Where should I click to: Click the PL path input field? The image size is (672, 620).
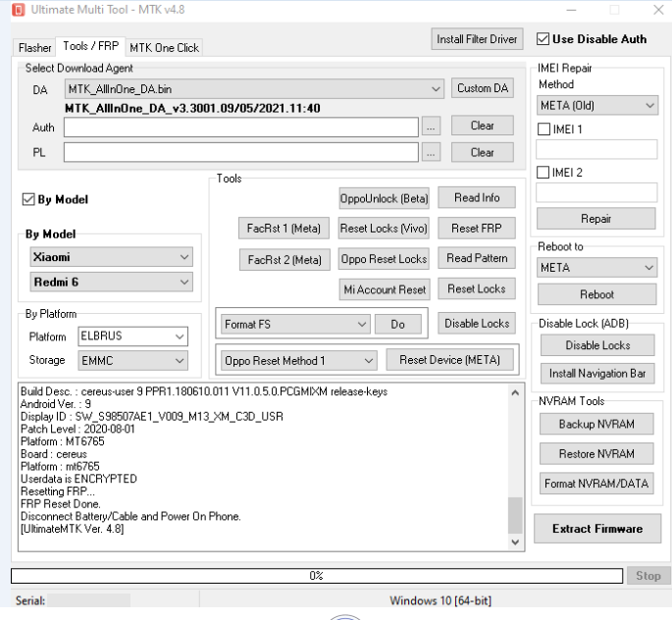click(241, 152)
